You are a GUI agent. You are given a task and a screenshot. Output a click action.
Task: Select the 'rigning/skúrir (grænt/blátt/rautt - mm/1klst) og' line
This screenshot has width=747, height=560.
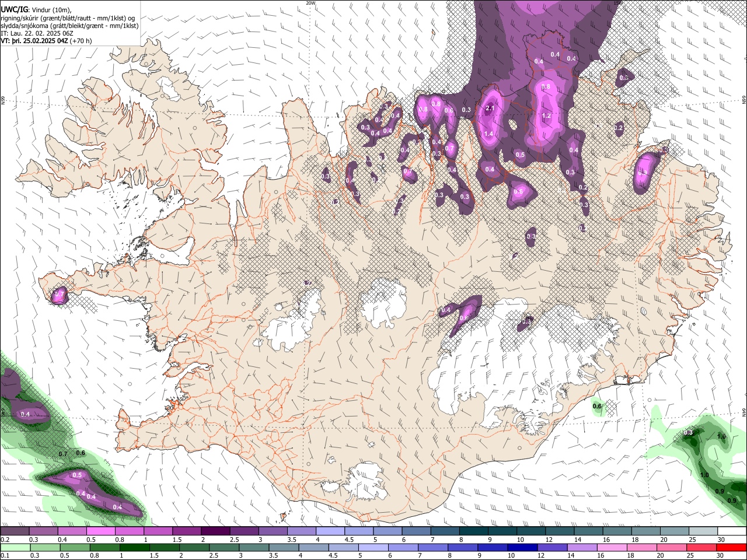[68, 18]
